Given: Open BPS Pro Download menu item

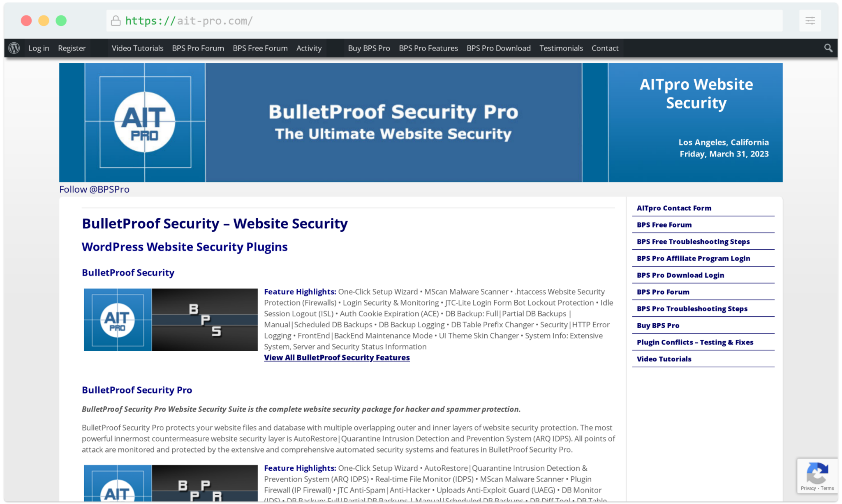Looking at the screenshot, I should (498, 48).
